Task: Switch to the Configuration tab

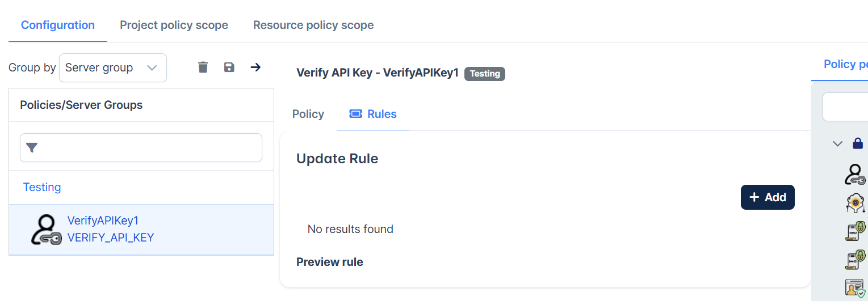Action: coord(58,25)
